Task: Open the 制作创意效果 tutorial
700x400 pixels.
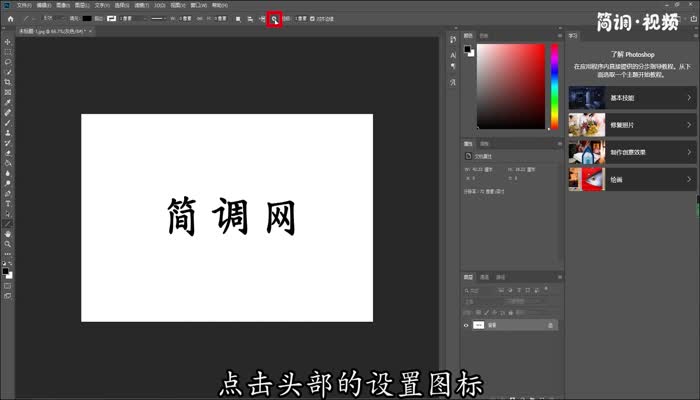Action: [x=630, y=152]
